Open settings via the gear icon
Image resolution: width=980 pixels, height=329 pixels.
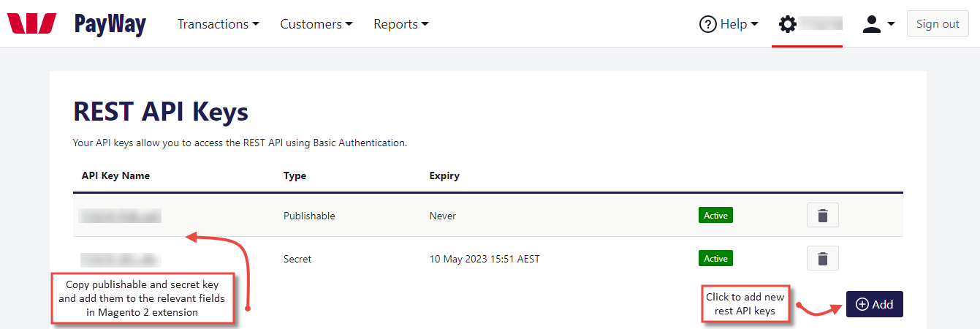pos(788,24)
